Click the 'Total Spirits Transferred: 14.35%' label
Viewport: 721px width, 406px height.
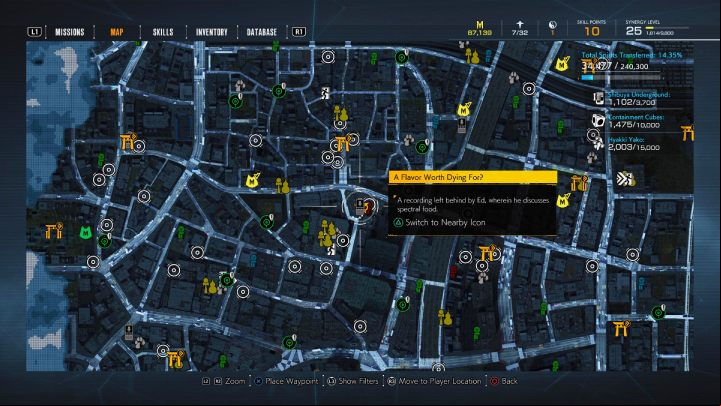click(x=632, y=55)
